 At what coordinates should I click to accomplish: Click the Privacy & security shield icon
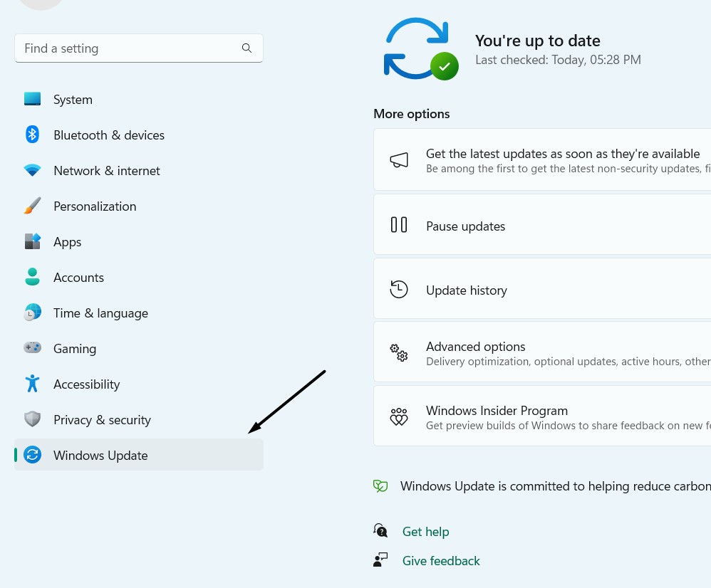pos(32,419)
